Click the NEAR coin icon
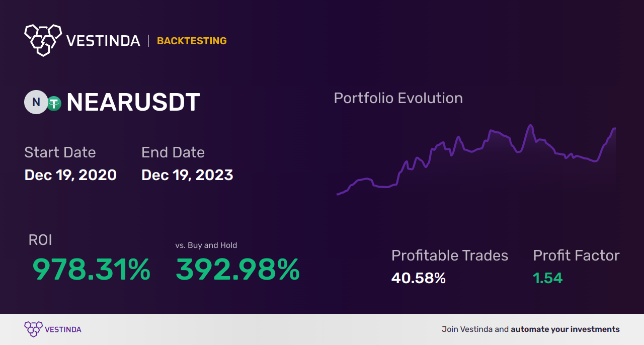 pos(36,103)
